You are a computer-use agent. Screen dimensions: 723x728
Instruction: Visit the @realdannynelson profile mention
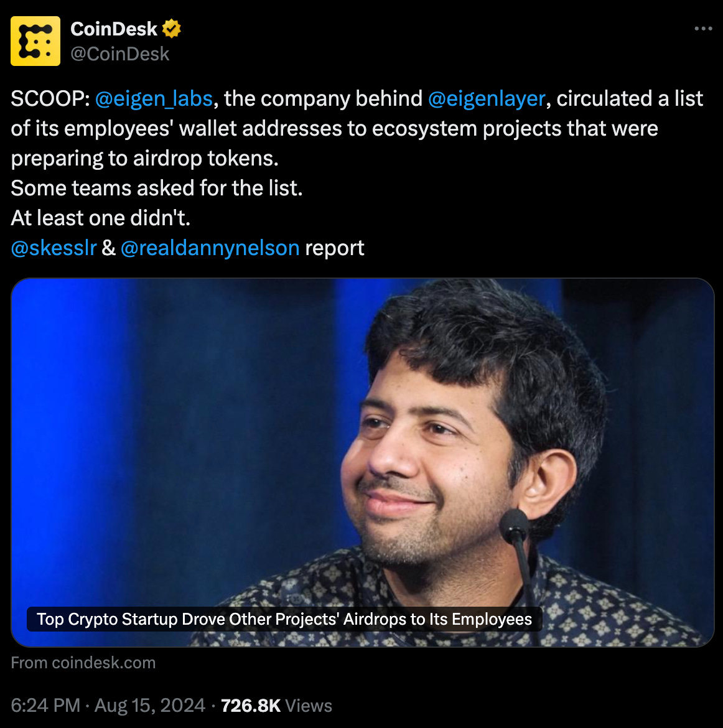(210, 248)
